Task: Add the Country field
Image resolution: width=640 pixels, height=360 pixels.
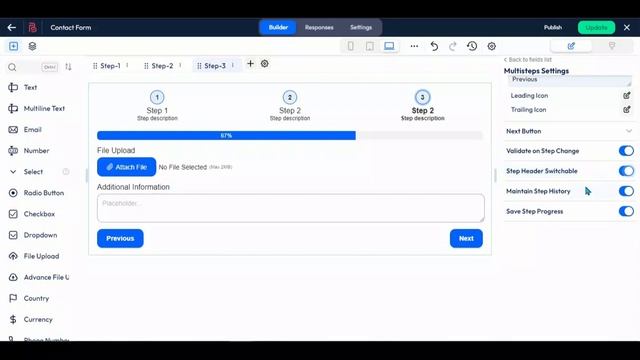Action: [x=36, y=298]
